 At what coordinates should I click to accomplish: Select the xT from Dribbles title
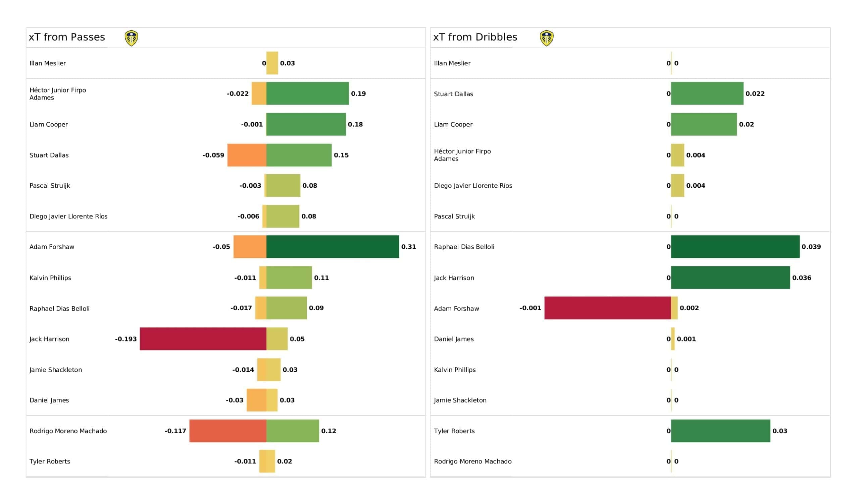pyautogui.click(x=475, y=37)
